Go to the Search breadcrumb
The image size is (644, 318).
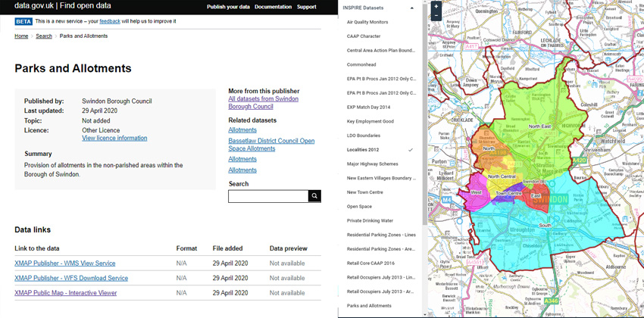pyautogui.click(x=44, y=36)
